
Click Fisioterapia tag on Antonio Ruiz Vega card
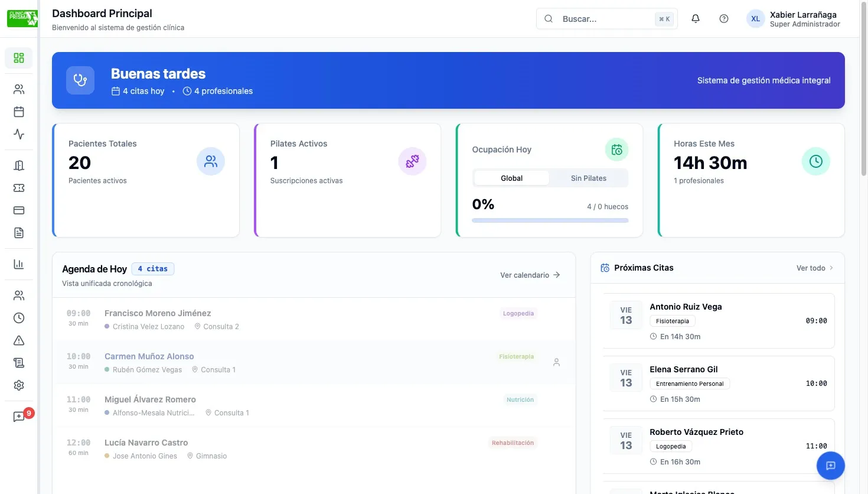(673, 321)
